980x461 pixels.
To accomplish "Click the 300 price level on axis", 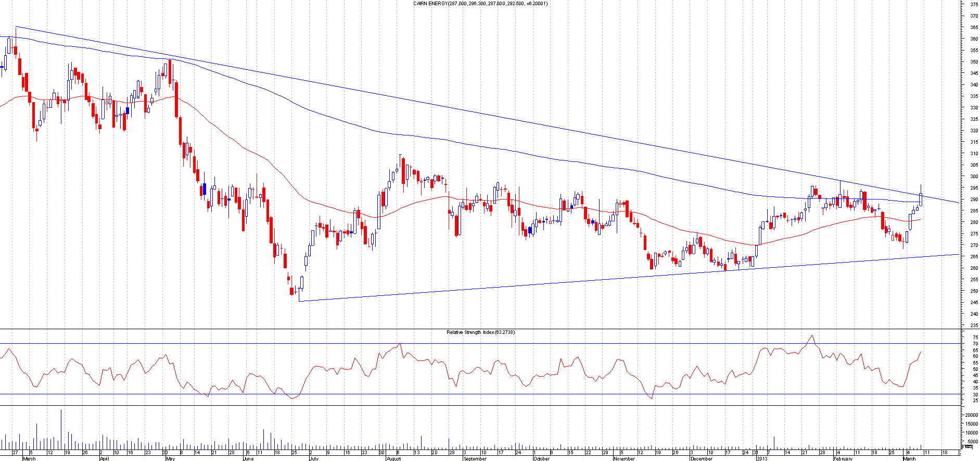I will 973,177.
